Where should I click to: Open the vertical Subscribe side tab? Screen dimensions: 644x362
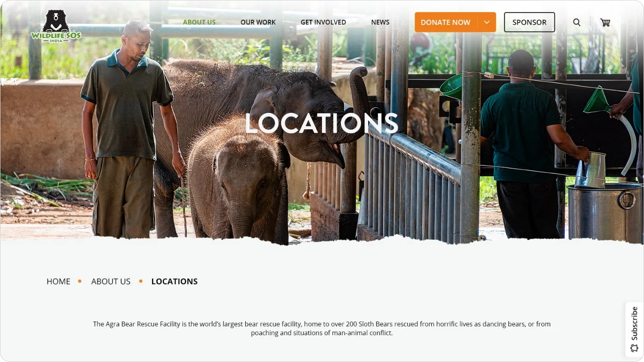click(x=635, y=329)
